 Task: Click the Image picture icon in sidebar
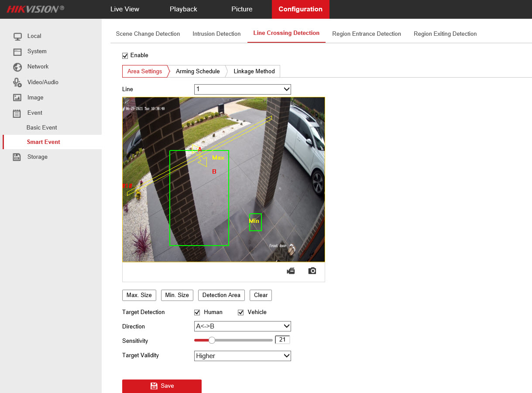pos(17,98)
